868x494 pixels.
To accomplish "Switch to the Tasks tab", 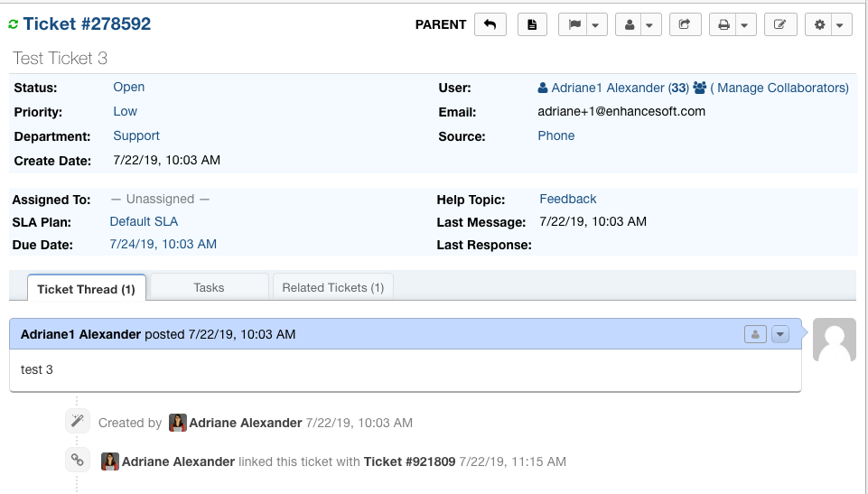I will (x=209, y=288).
